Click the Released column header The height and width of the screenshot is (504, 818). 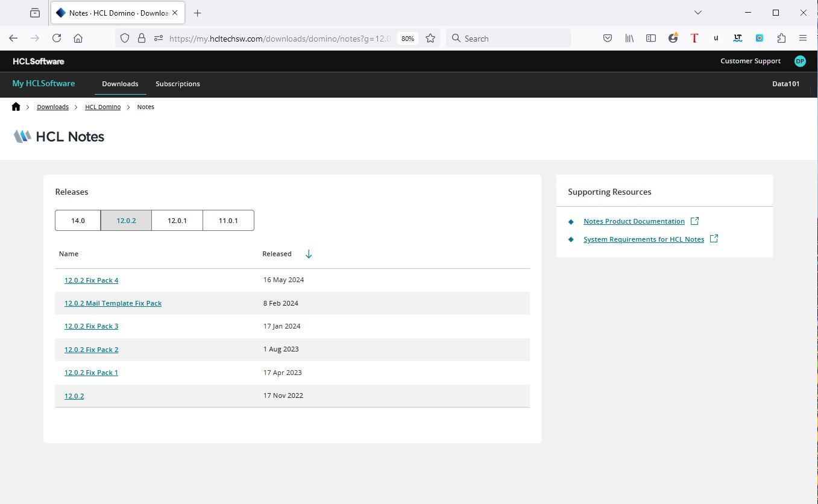(x=277, y=254)
